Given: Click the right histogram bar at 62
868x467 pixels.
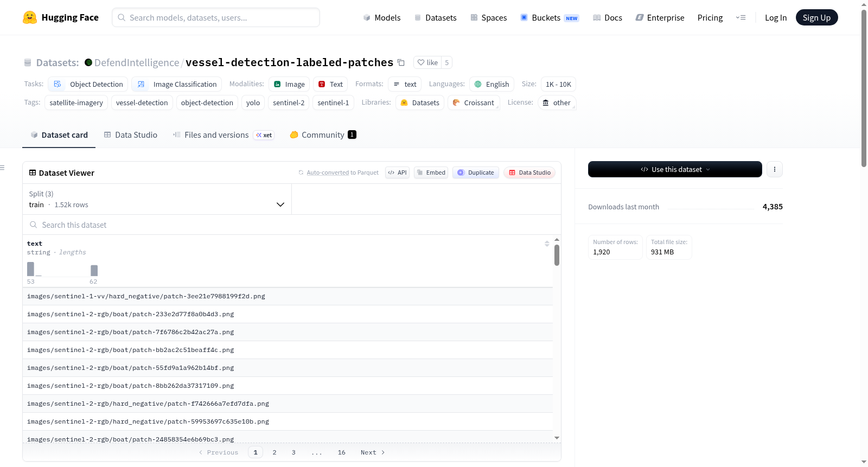Looking at the screenshot, I should (94, 271).
